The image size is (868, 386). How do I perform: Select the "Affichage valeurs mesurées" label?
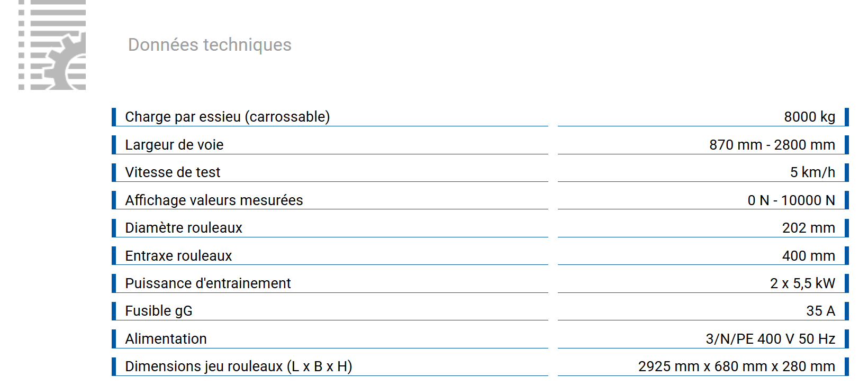pyautogui.click(x=214, y=200)
